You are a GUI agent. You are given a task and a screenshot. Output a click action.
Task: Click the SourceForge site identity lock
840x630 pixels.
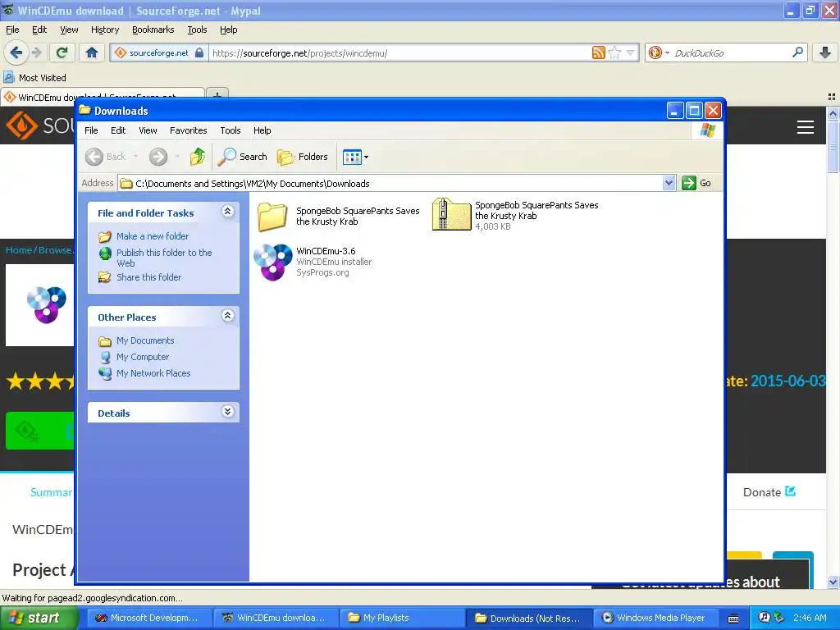[199, 52]
